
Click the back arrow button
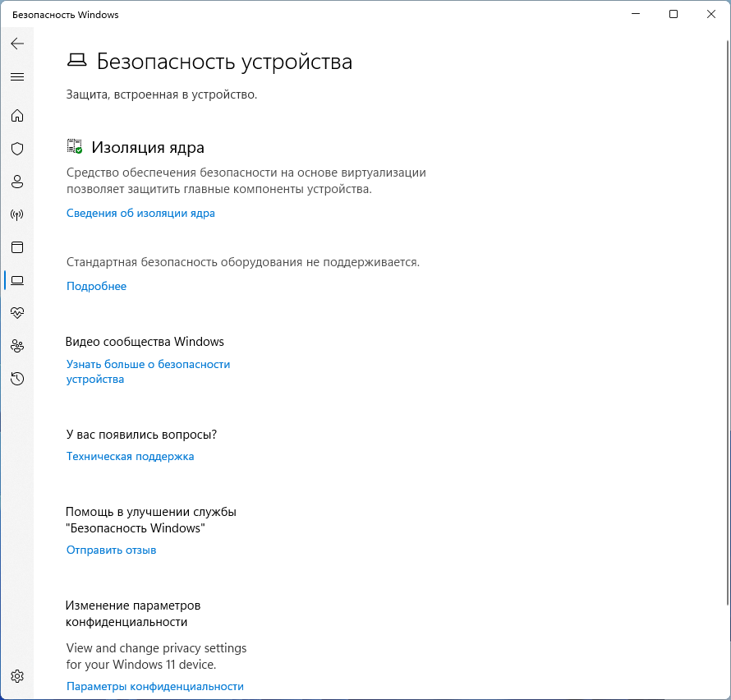pyautogui.click(x=17, y=44)
